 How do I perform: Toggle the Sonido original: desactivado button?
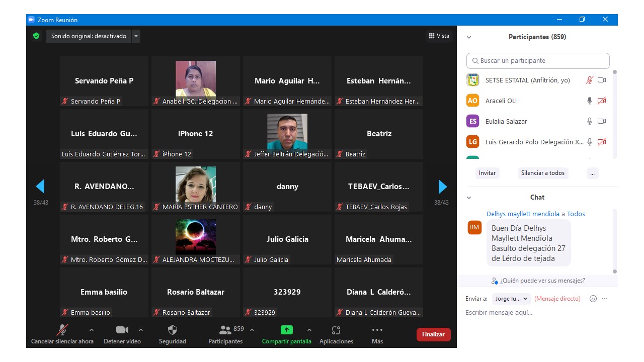coord(89,36)
